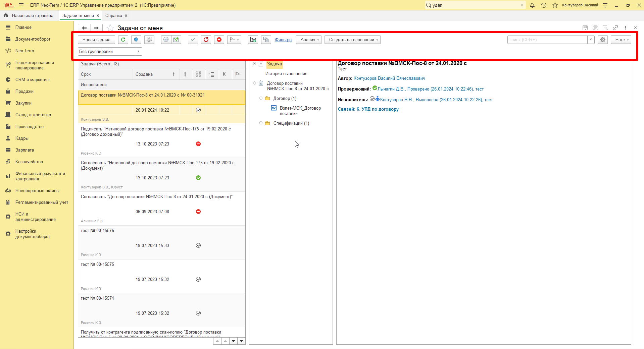Click the green refresh task list icon
The height and width of the screenshot is (349, 644).
coord(123,40)
